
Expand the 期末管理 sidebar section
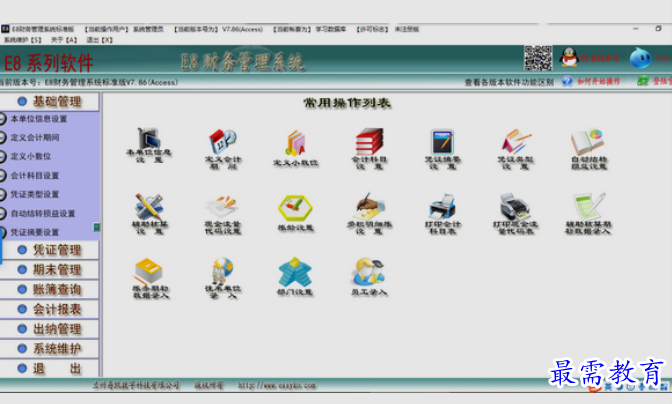(49, 269)
